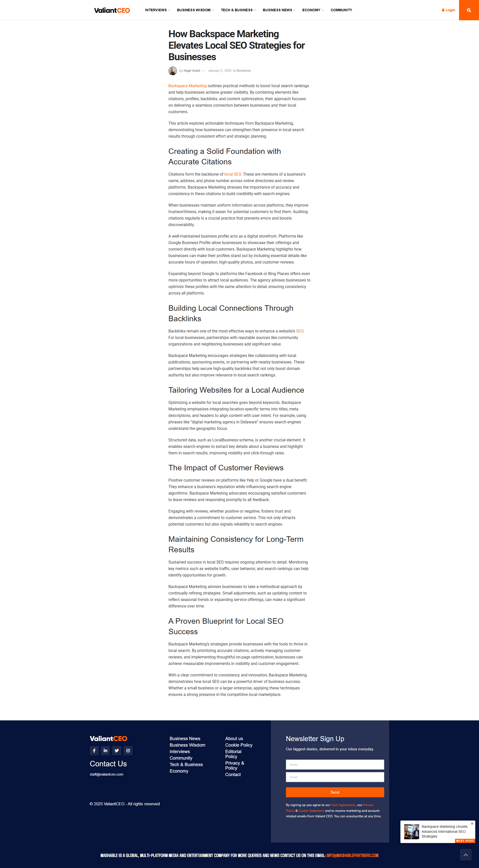This screenshot has height=868, width=479.
Task: Click the LinkedIn social media icon
Action: tap(103, 751)
